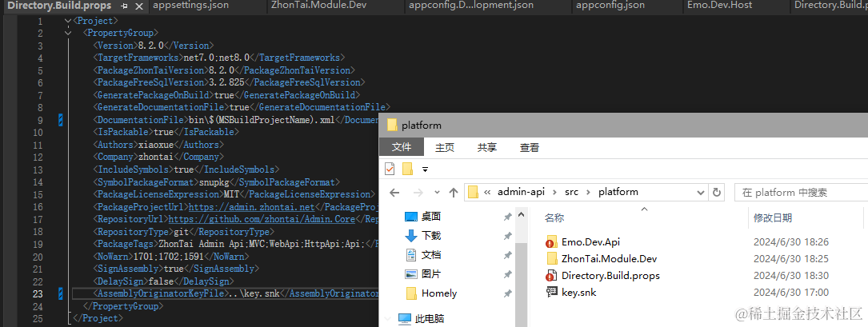Open the key.snk file icon
Image resolution: width=868 pixels, height=327 pixels.
point(551,292)
